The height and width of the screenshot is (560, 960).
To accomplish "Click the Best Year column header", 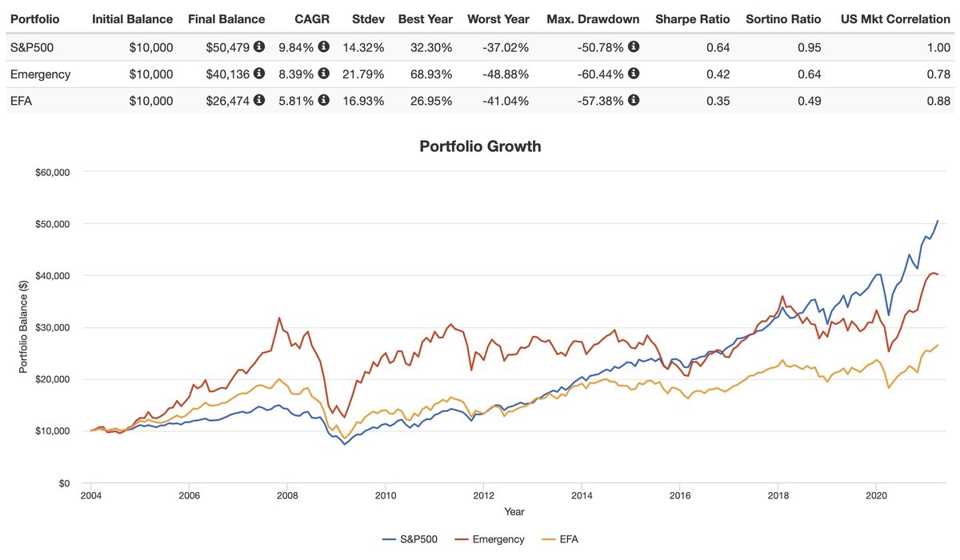I will coord(426,18).
